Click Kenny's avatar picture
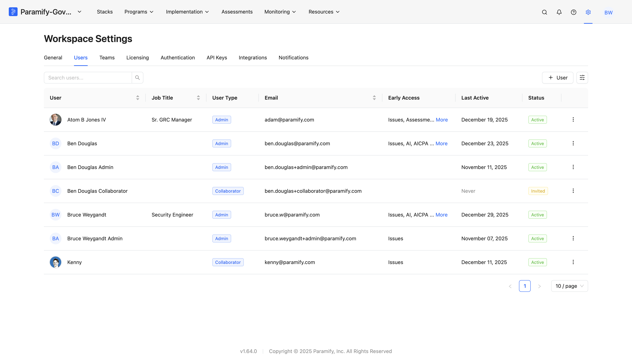Viewport: 632px width, 364px height. click(56, 262)
